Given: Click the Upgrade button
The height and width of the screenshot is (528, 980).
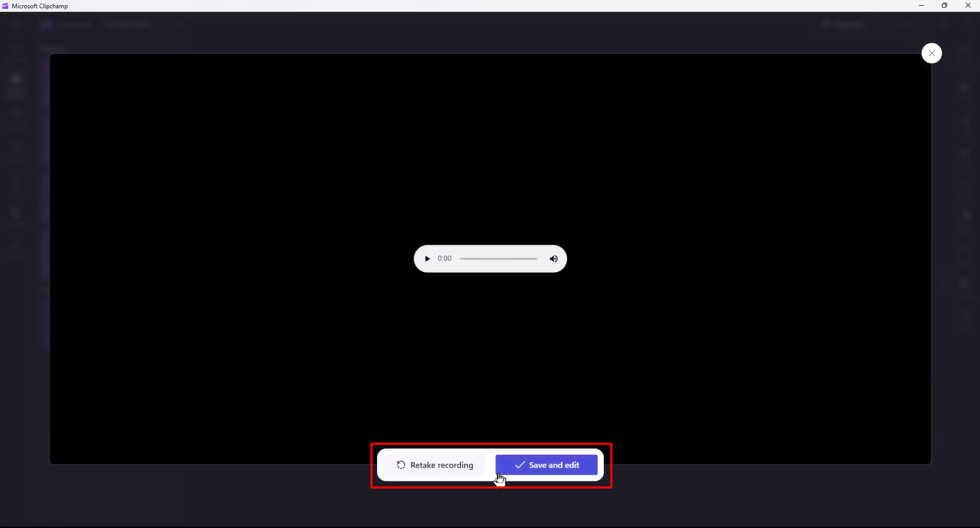Looking at the screenshot, I should click(842, 24).
